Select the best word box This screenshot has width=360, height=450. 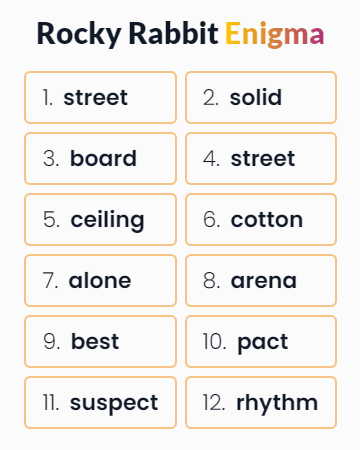(100, 341)
